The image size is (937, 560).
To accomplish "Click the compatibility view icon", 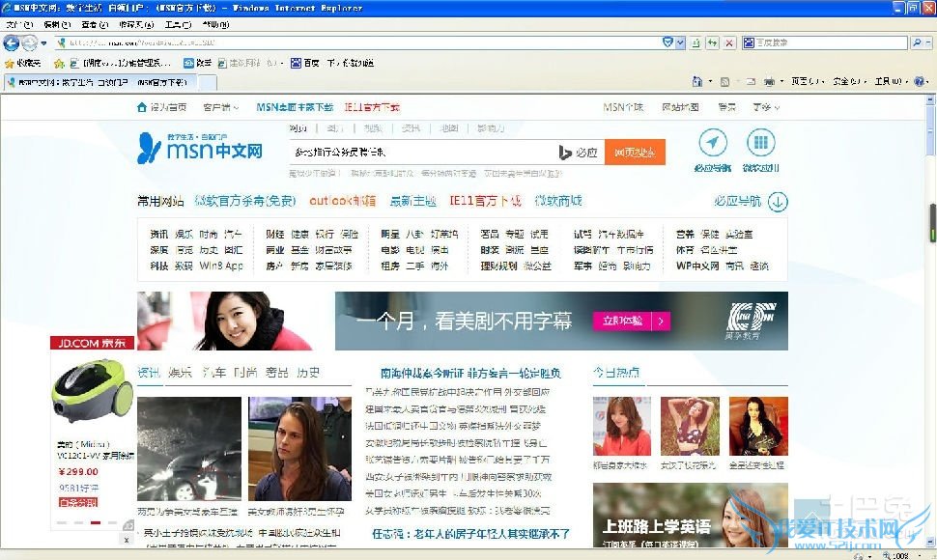I will (x=696, y=43).
